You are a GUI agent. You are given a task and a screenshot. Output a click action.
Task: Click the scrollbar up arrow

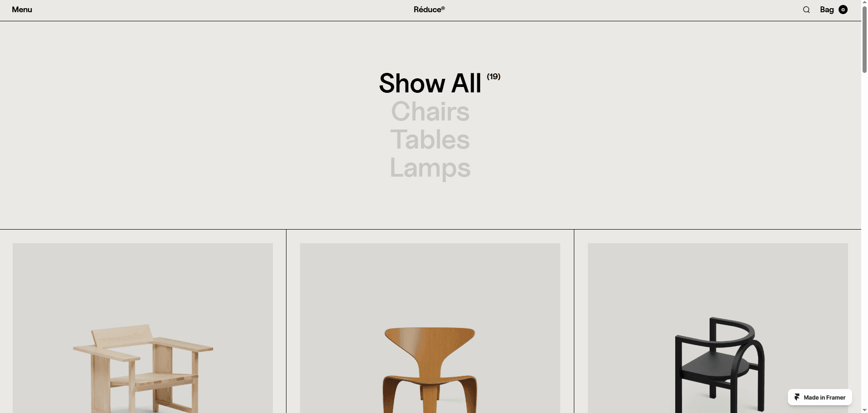click(x=864, y=2)
